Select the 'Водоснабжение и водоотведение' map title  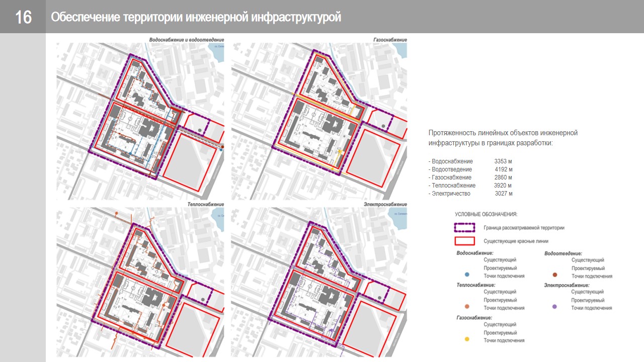click(186, 40)
